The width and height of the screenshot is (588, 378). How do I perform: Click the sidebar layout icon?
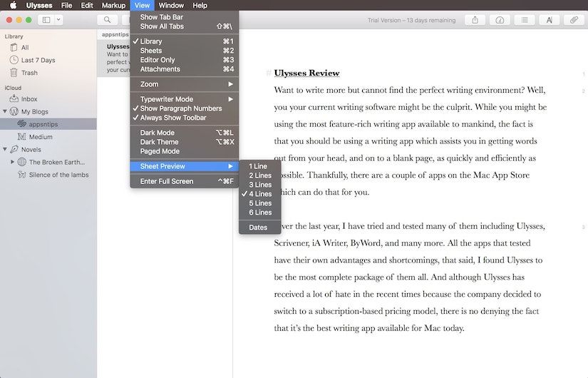point(46,20)
